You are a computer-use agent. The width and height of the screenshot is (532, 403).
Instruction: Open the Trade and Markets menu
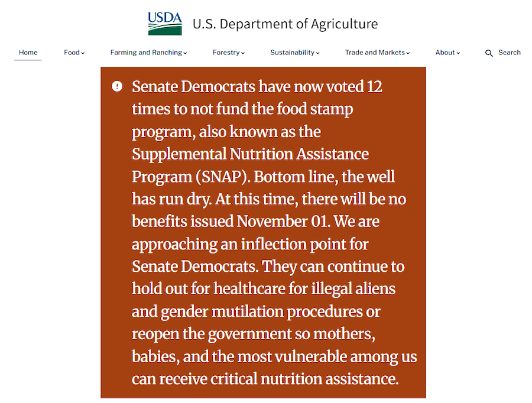375,53
